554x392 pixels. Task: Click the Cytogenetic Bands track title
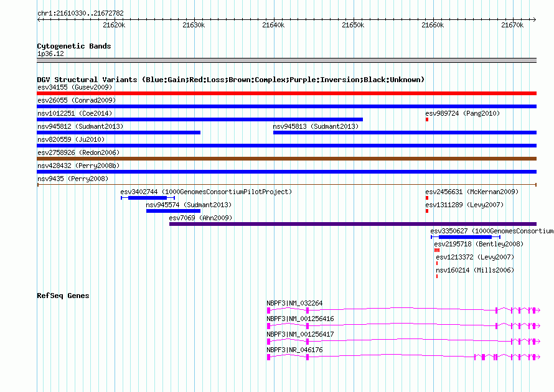[x=74, y=46]
